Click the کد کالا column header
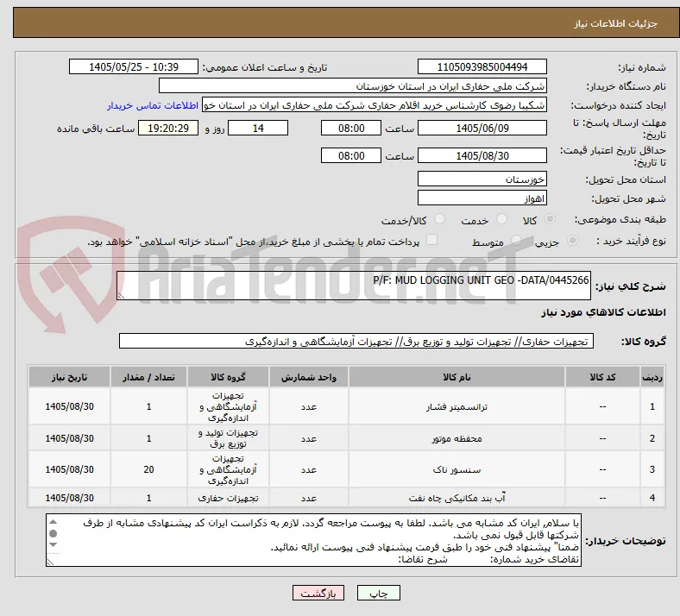 click(x=602, y=377)
